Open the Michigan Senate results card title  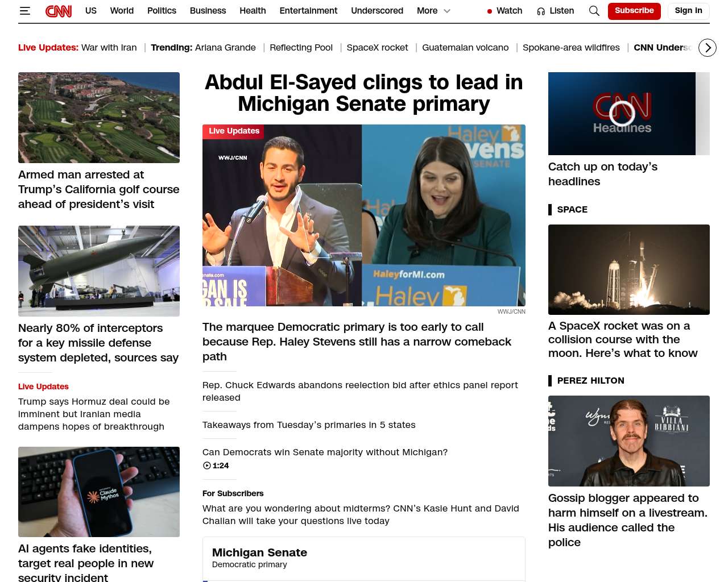click(x=259, y=552)
